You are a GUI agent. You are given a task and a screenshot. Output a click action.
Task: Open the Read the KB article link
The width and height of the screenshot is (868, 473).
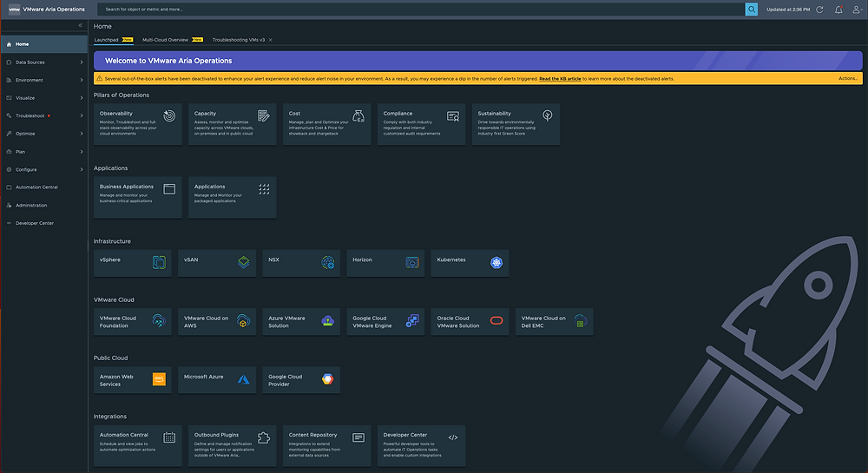pos(560,79)
